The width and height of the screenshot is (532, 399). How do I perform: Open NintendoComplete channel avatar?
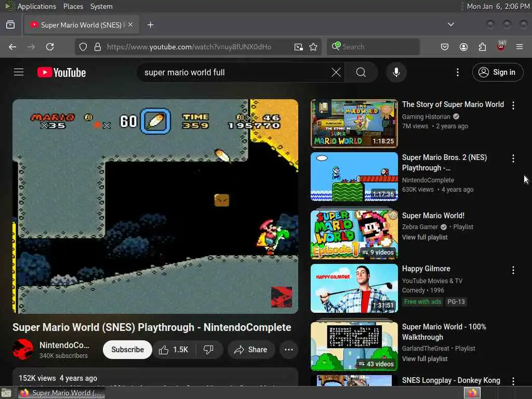[x=23, y=350]
